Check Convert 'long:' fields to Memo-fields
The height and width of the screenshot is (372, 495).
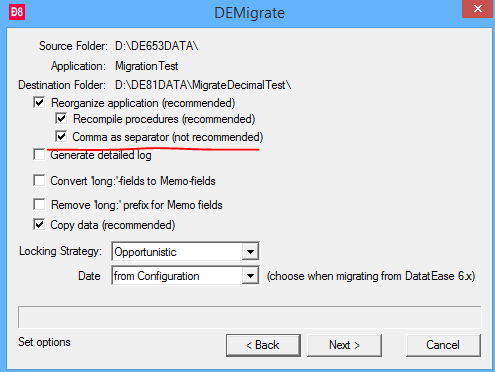(x=39, y=181)
